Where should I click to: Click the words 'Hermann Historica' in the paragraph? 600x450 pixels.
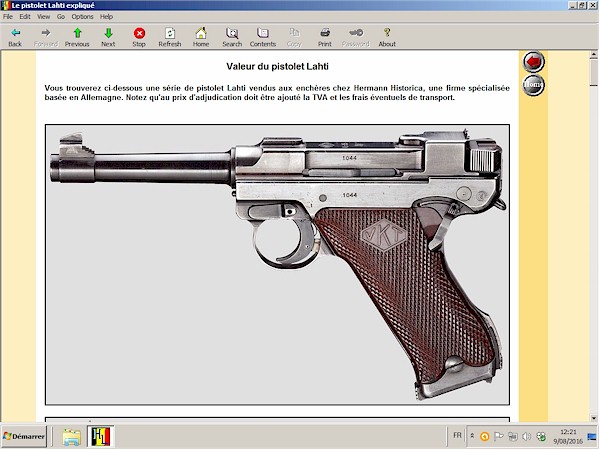pos(388,88)
